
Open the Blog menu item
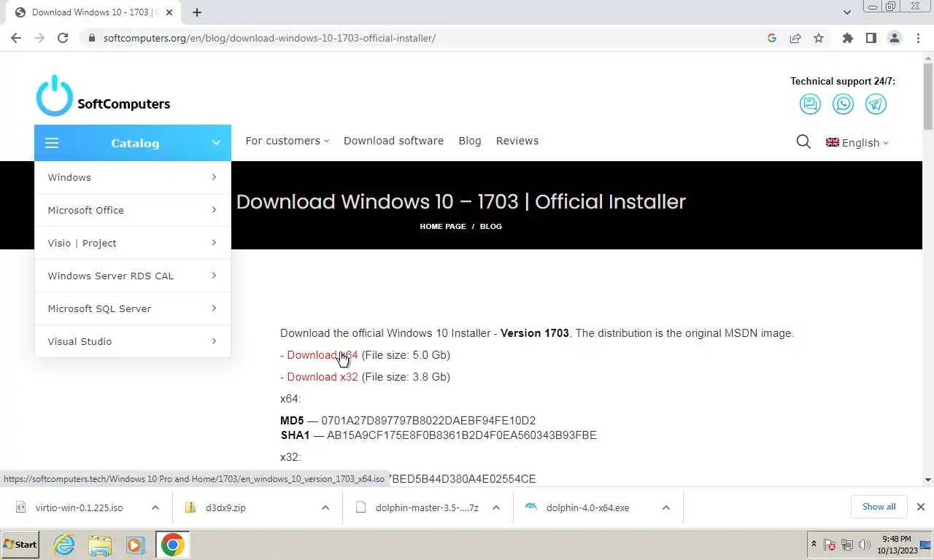pyautogui.click(x=470, y=141)
